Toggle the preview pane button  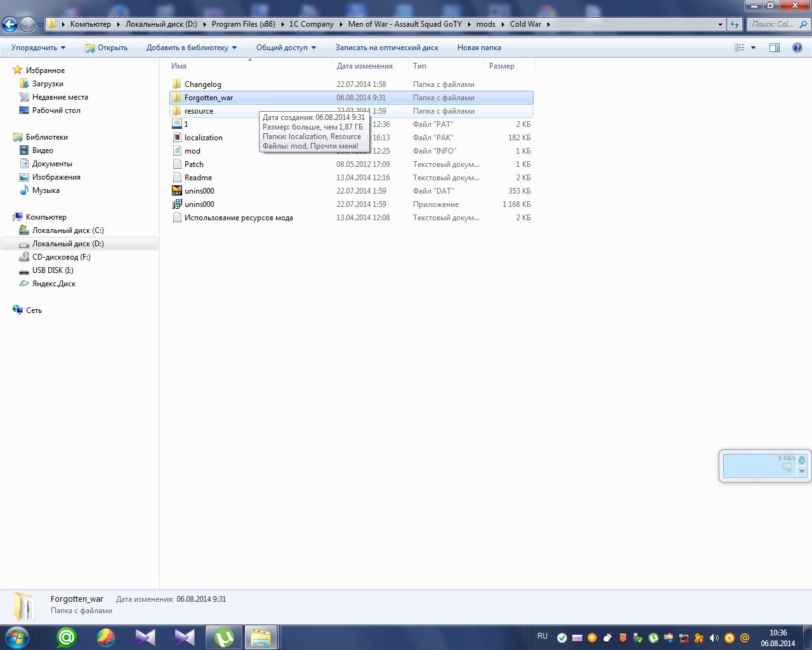[x=775, y=48]
